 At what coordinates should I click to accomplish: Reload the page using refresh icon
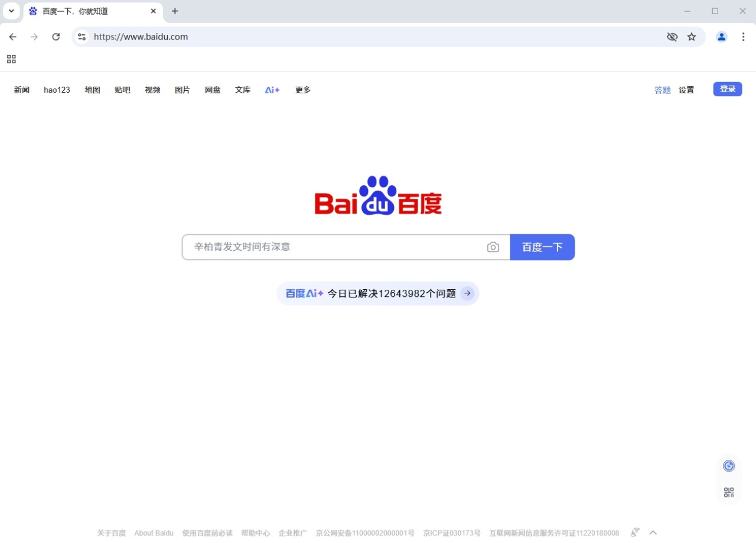tap(56, 37)
